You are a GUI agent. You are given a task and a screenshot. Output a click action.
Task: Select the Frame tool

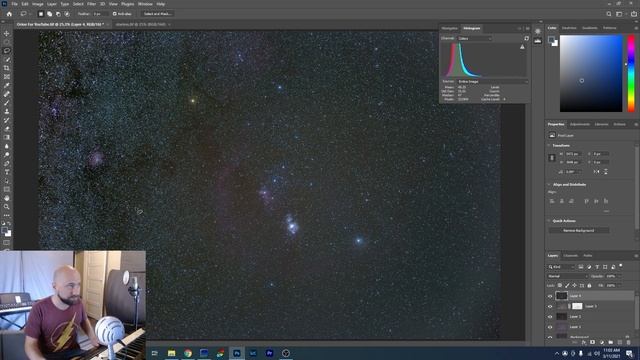click(7, 77)
